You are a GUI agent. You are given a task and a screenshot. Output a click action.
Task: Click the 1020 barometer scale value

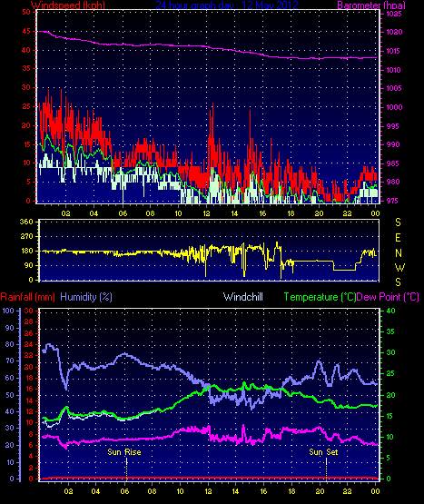pyautogui.click(x=394, y=32)
